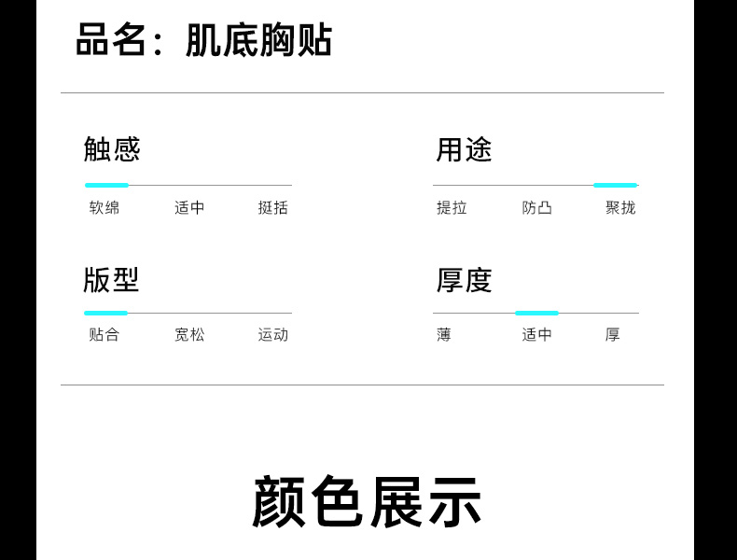737x560 pixels.
Task: Select 贴合 under 版型
Action: click(x=104, y=334)
